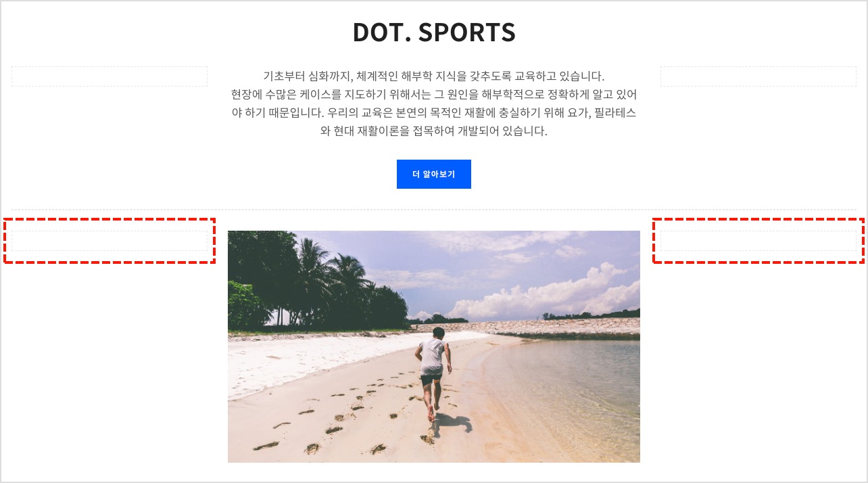Click the word DOT. in the title
Viewport: 868px width, 483px height.
(x=381, y=32)
